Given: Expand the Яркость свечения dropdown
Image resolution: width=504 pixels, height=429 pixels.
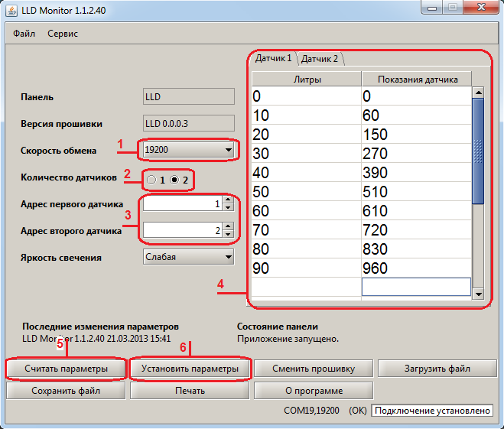Looking at the screenshot, I should 188,257.
